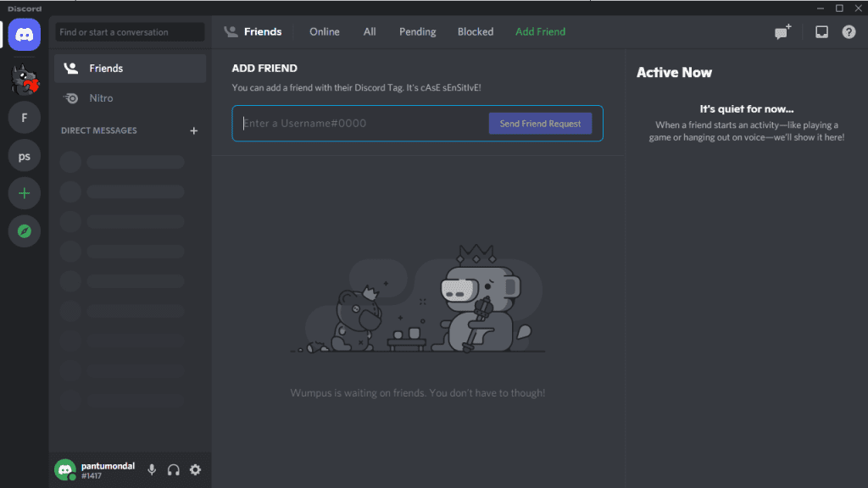Viewport: 868px width, 488px height.
Task: Open the server labeled ps
Action: click(x=25, y=156)
